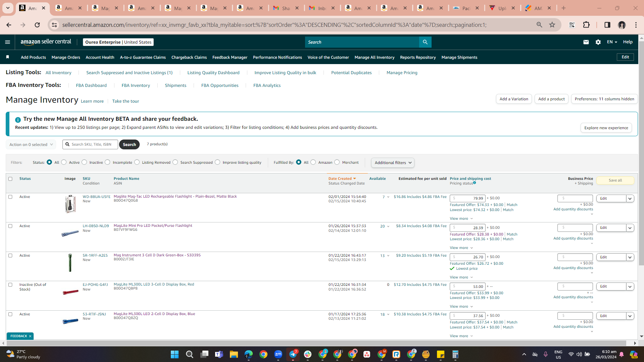The width and height of the screenshot is (644, 362).
Task: Click the Pricing status info icon
Action: pyautogui.click(x=475, y=183)
